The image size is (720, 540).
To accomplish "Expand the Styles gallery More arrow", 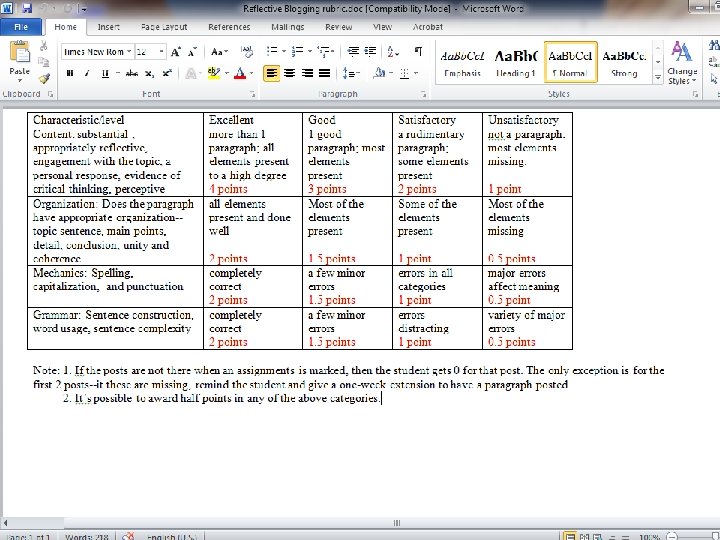I will click(x=658, y=78).
